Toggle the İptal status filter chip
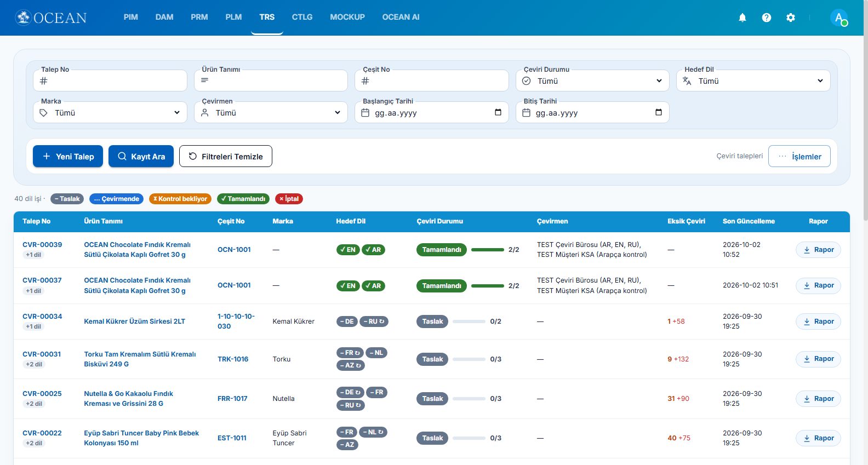This screenshot has height=465, width=868. 289,199
